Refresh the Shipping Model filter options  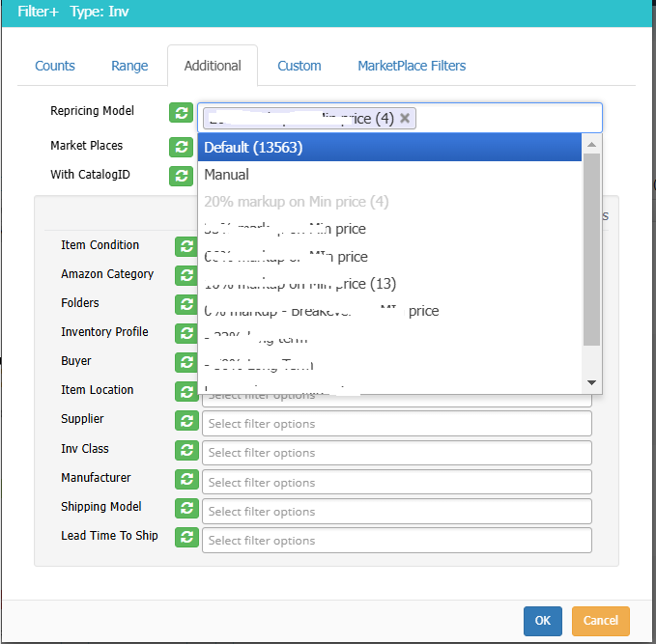click(186, 508)
